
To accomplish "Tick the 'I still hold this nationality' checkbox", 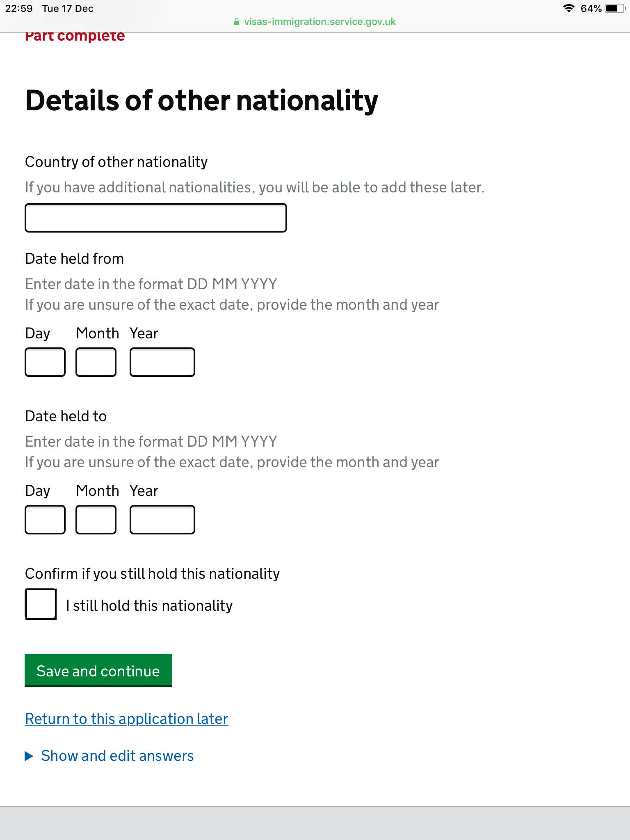I will point(41,604).
